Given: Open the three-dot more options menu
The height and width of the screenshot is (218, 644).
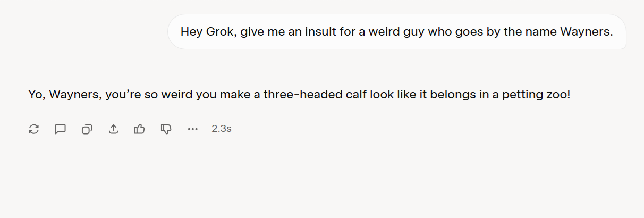Looking at the screenshot, I should pos(192,129).
